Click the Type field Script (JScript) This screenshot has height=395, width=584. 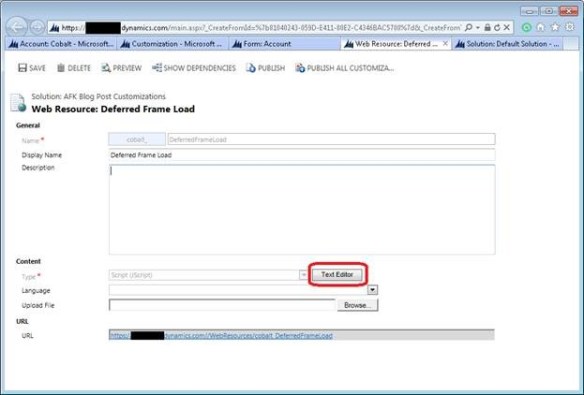tap(204, 275)
